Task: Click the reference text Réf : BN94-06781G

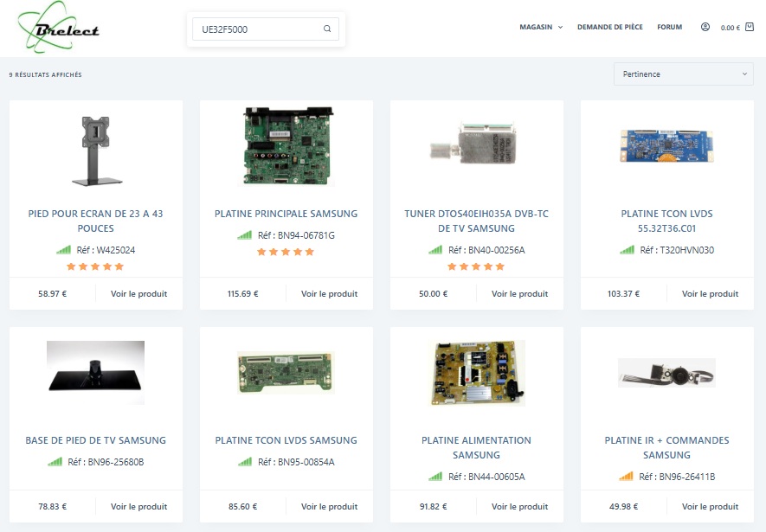Action: 296,235
